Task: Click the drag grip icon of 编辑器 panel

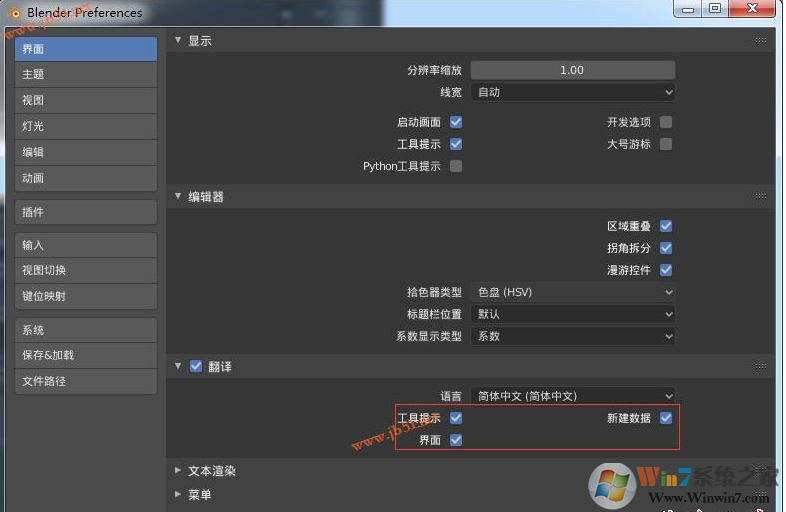Action: [760, 197]
